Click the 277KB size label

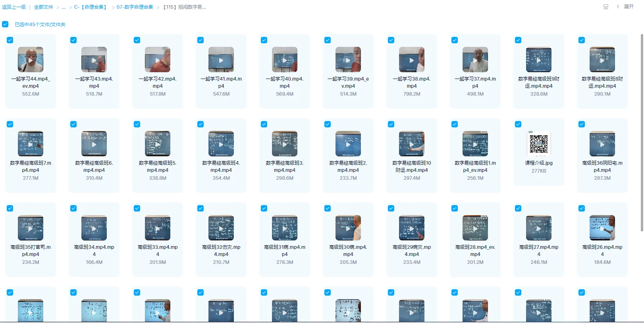tap(539, 171)
